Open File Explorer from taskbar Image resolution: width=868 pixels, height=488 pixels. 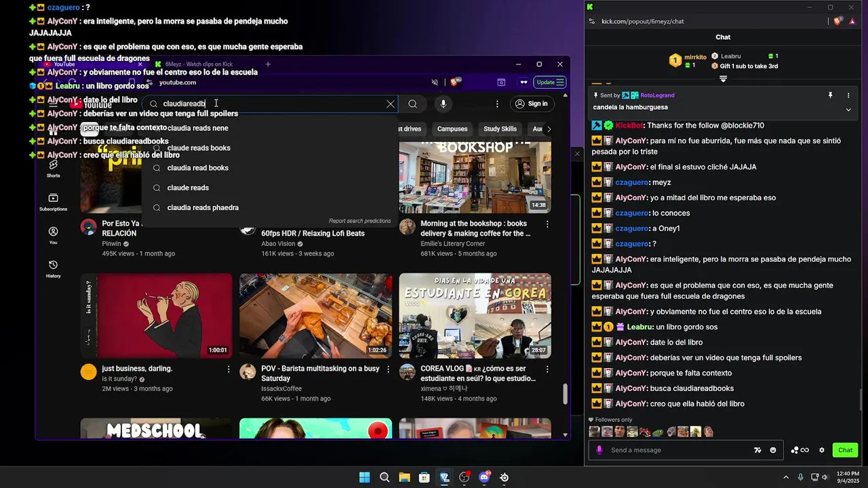404,477
